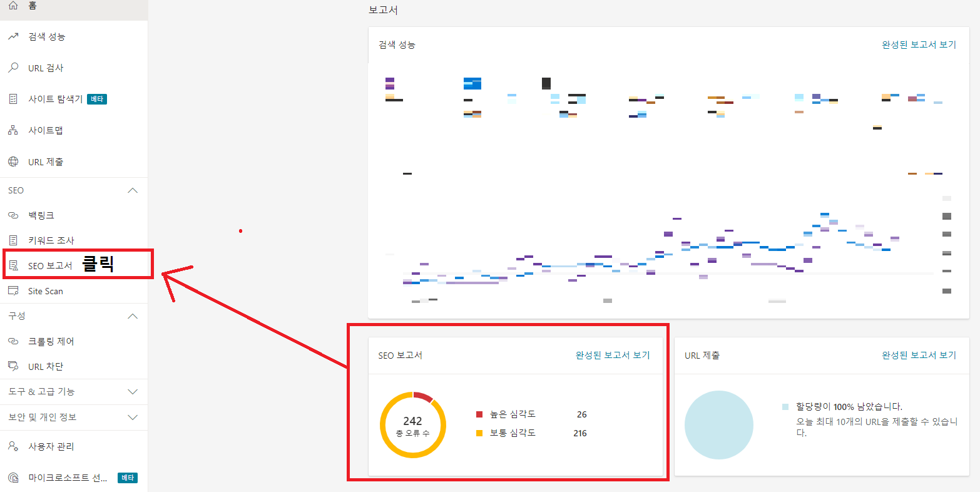Click the 보고서 page heading
The height and width of the screenshot is (492, 980).
point(383,11)
